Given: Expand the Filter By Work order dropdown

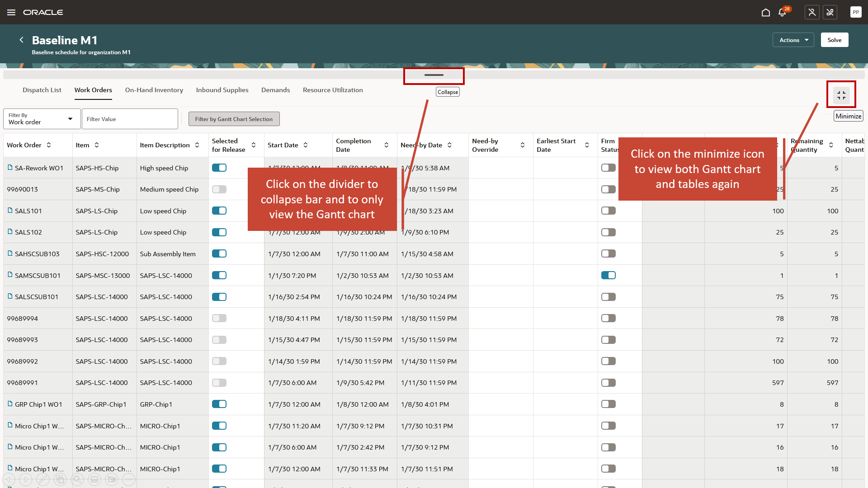Looking at the screenshot, I should (42, 119).
